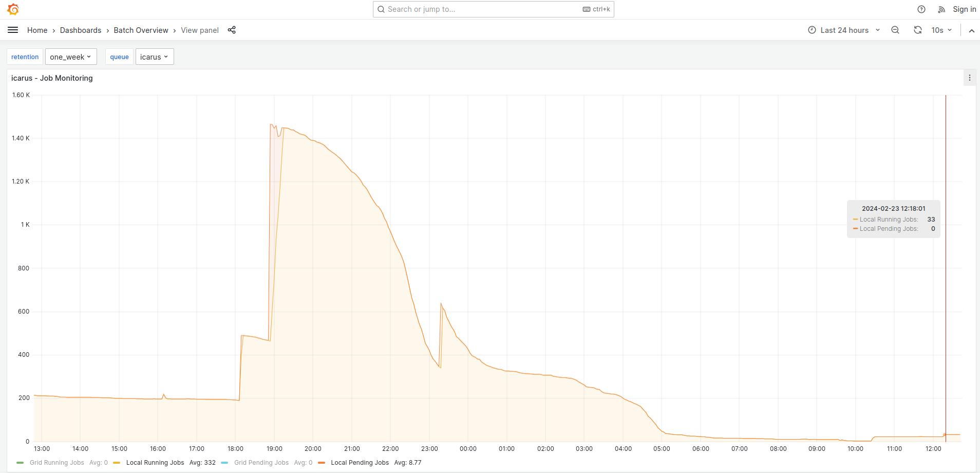980x473 pixels.
Task: Collapse the top toolbar with chevron
Action: (972, 31)
